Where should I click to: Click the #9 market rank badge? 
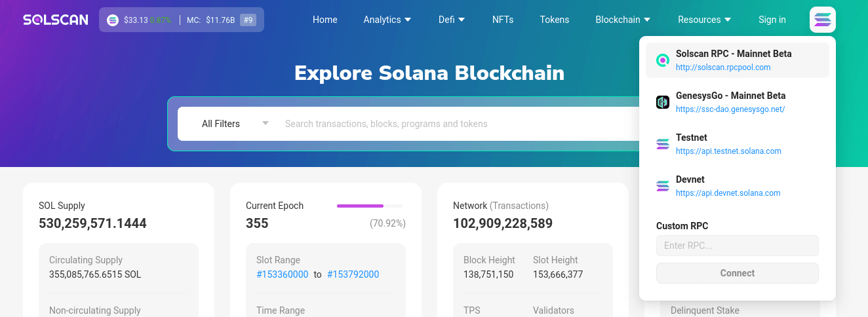coord(248,20)
